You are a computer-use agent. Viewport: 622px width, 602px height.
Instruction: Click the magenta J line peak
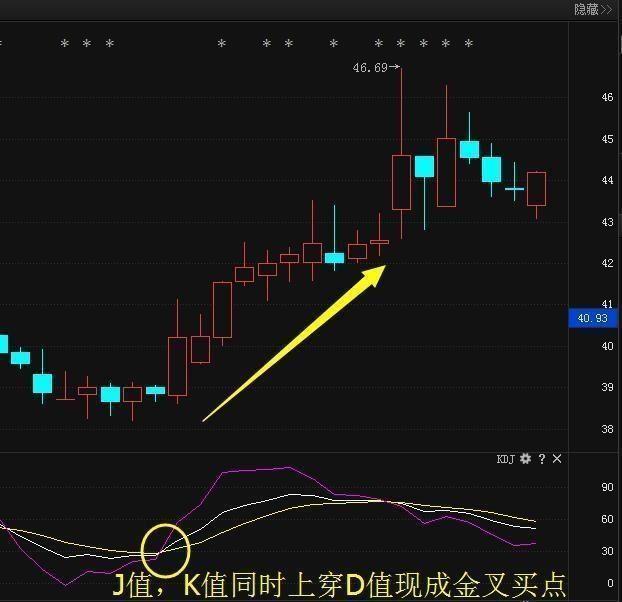[x=288, y=467]
